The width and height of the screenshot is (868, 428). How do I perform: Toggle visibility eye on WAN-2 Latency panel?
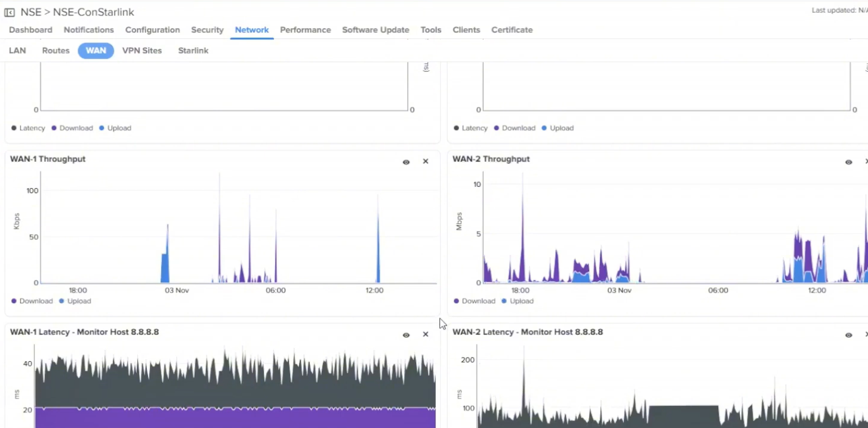tap(848, 335)
